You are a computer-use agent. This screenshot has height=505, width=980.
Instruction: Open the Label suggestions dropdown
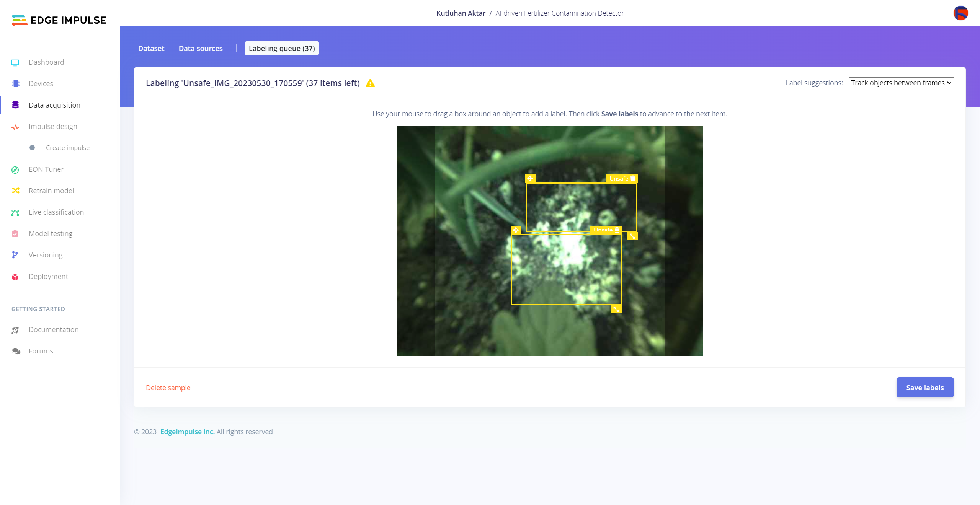[x=901, y=83]
